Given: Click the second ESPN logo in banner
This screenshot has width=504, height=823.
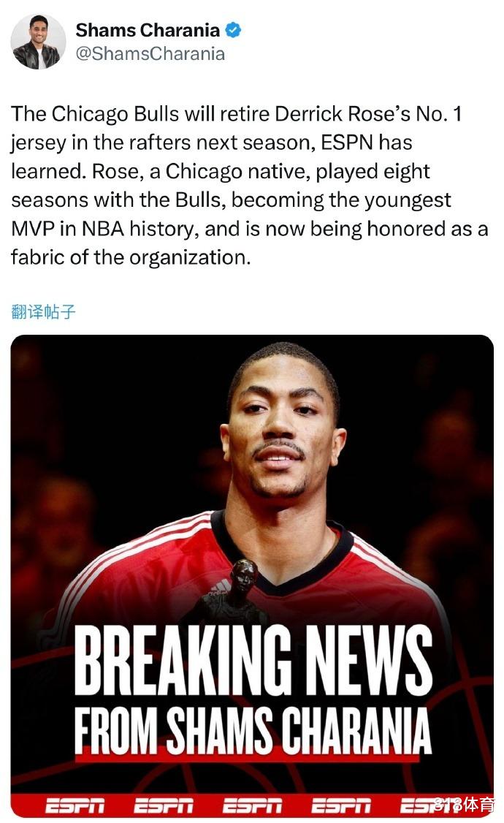Looking at the screenshot, I should [164, 805].
